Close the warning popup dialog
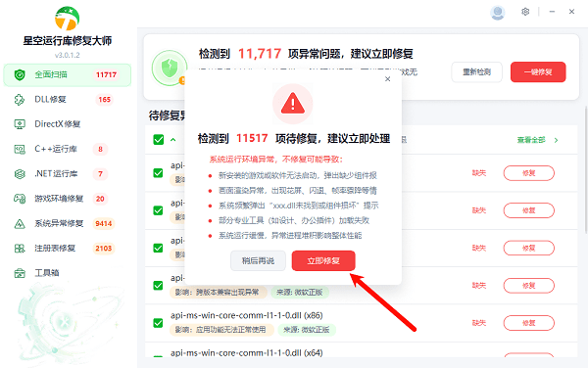588x368 pixels. tap(387, 79)
